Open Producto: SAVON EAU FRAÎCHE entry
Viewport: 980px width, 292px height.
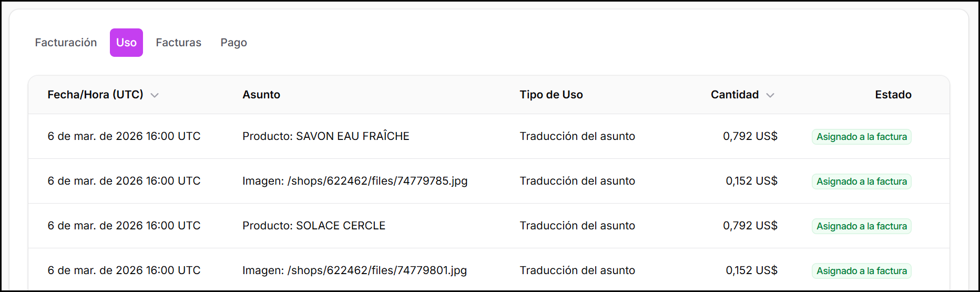325,136
